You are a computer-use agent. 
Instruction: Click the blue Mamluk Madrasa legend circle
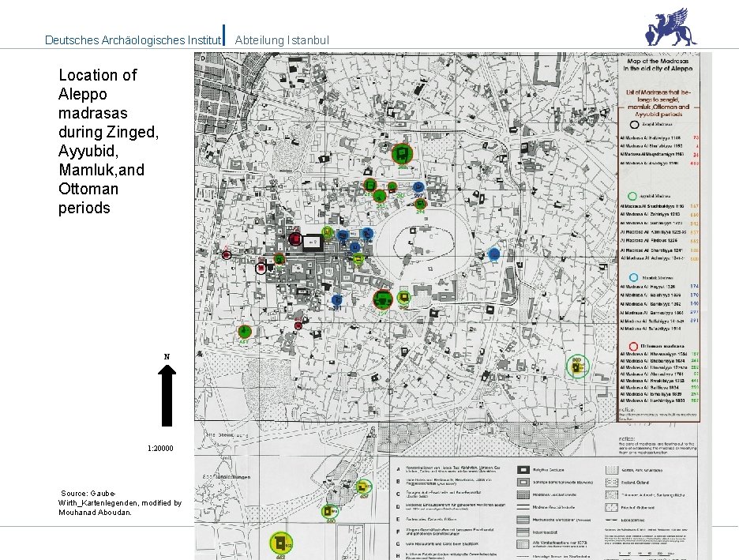pyautogui.click(x=633, y=278)
